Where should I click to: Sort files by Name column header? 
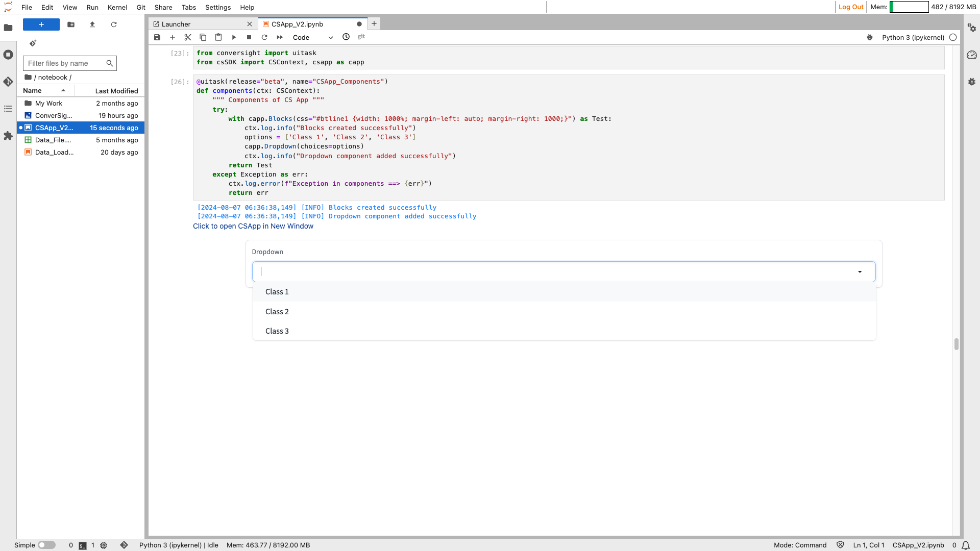pos(45,91)
